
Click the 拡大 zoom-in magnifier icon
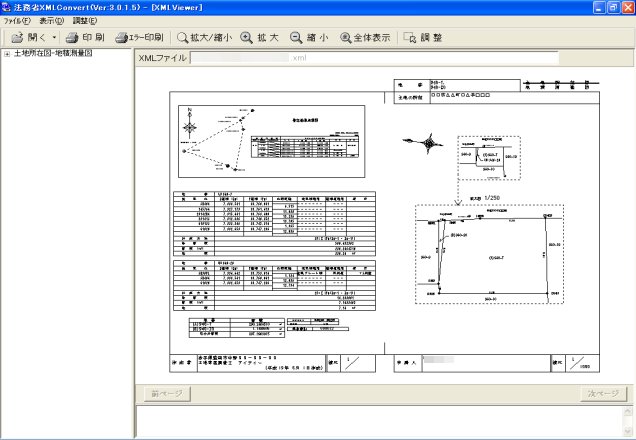coord(246,38)
